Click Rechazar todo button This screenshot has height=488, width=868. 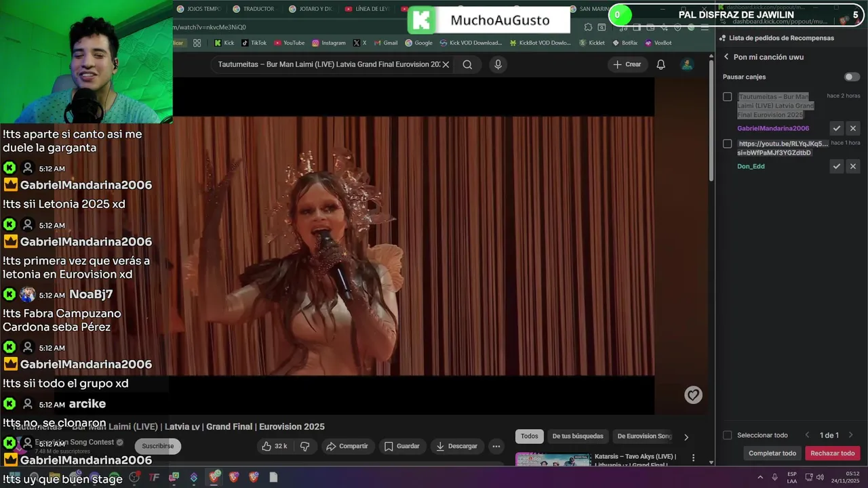833,453
